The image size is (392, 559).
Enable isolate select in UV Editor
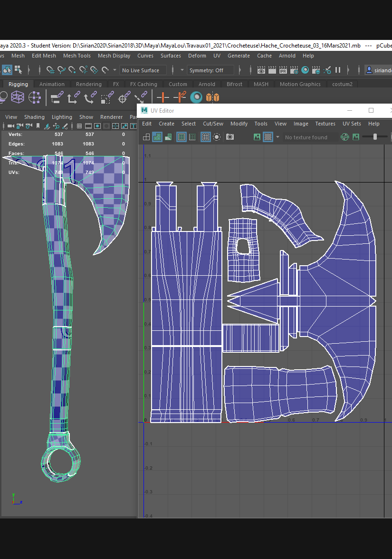point(217,137)
